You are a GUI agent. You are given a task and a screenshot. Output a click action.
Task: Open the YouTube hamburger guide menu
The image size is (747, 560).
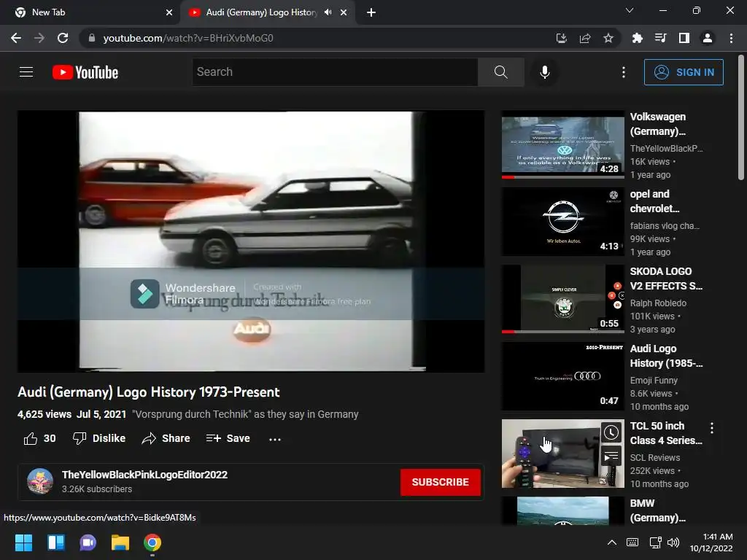[x=26, y=72]
